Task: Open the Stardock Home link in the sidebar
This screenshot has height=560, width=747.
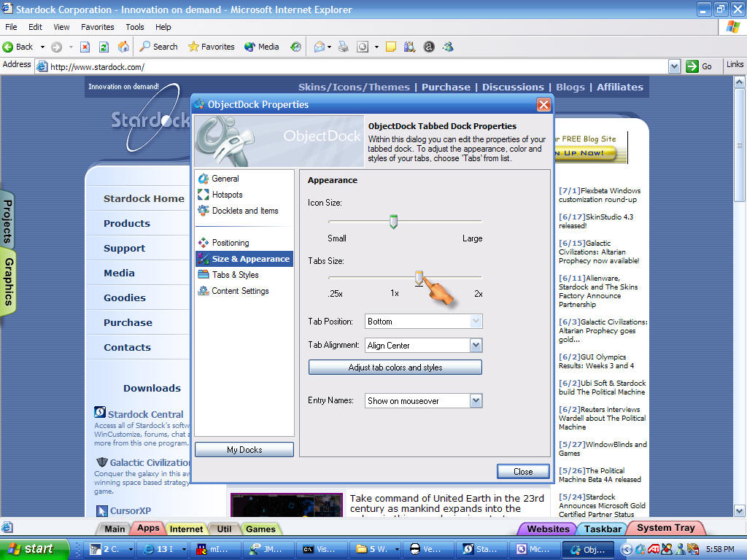Action: (x=144, y=198)
